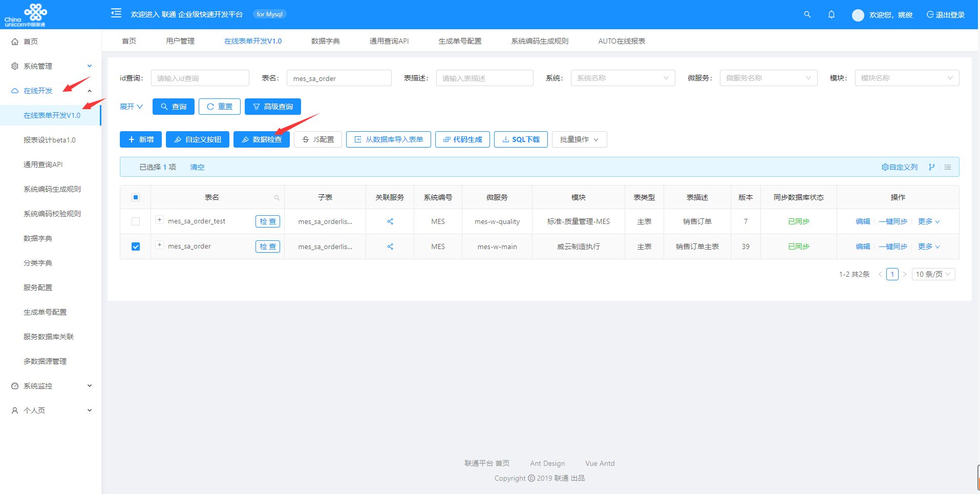Open the 微服务 name dropdown
980x494 pixels.
click(x=768, y=78)
